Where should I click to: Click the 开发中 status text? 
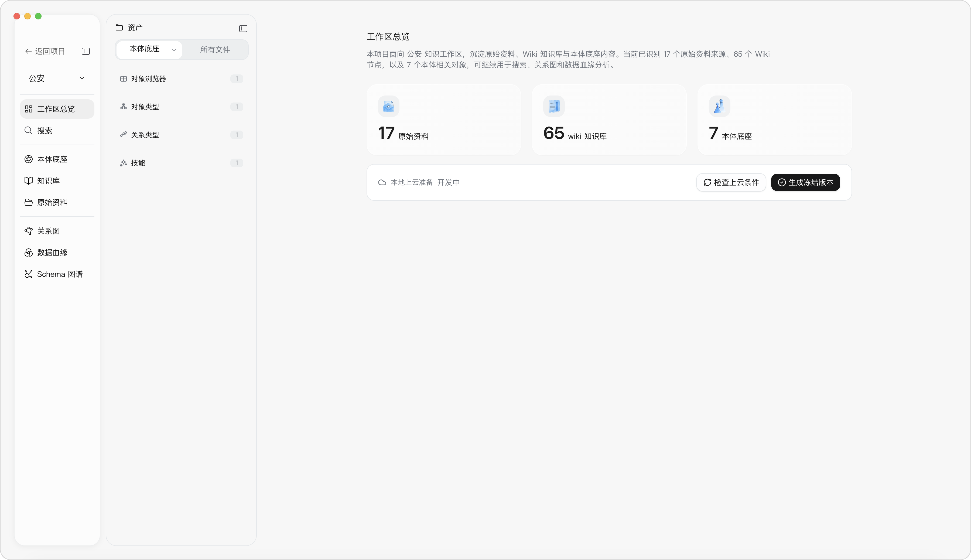[x=448, y=182]
